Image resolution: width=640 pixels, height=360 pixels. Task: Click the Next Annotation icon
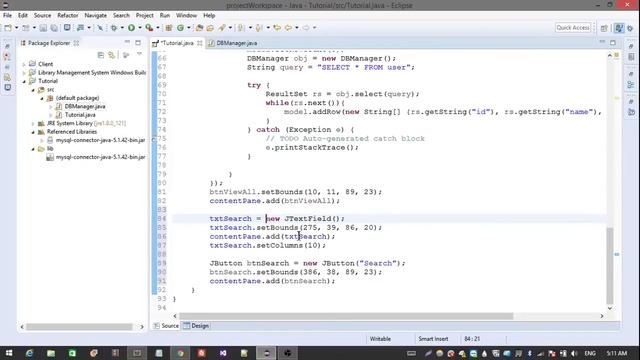241,28
